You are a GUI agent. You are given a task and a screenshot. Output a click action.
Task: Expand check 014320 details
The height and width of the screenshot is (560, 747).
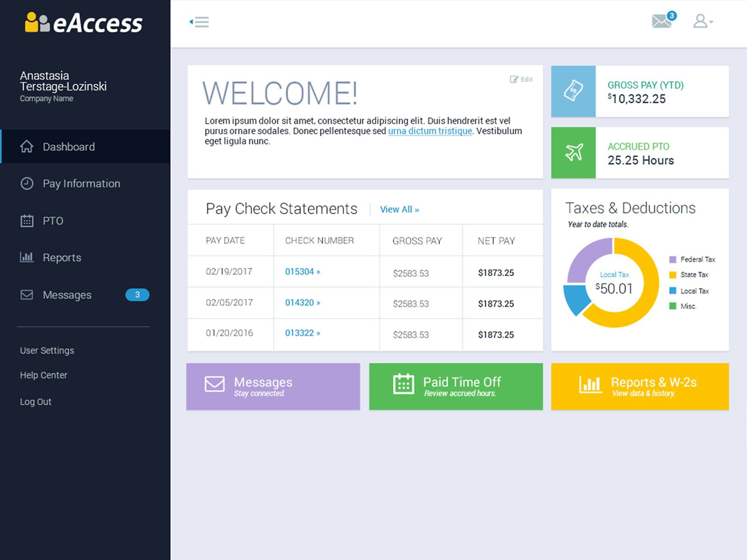point(302,302)
